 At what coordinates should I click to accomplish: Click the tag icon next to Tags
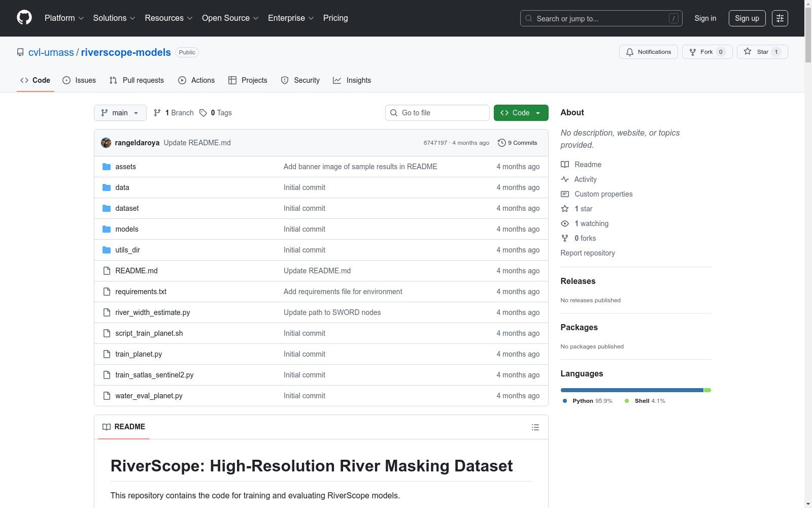(x=203, y=113)
